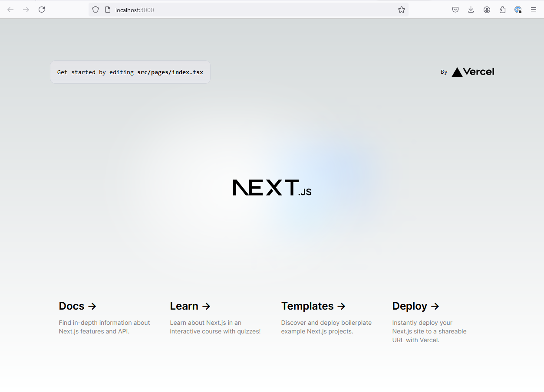The height and width of the screenshot is (392, 544).
Task: Open the Extensions puzzle-piece panel
Action: (502, 10)
